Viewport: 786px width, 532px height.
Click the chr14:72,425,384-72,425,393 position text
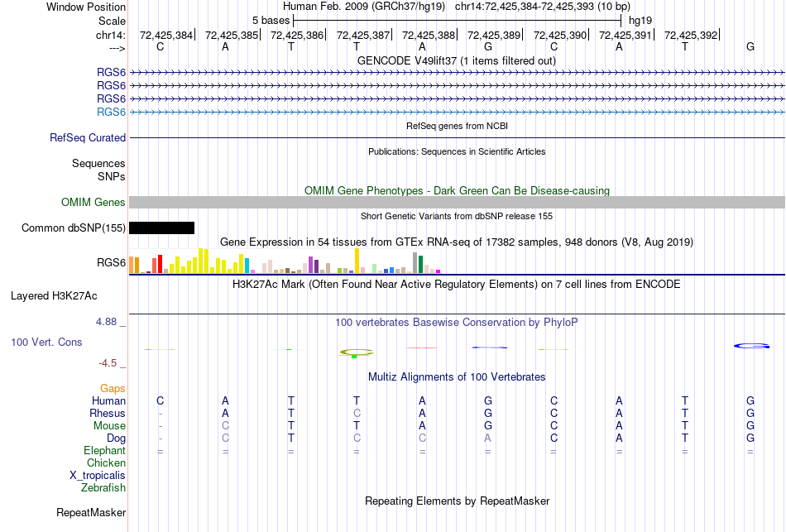tap(543, 7)
